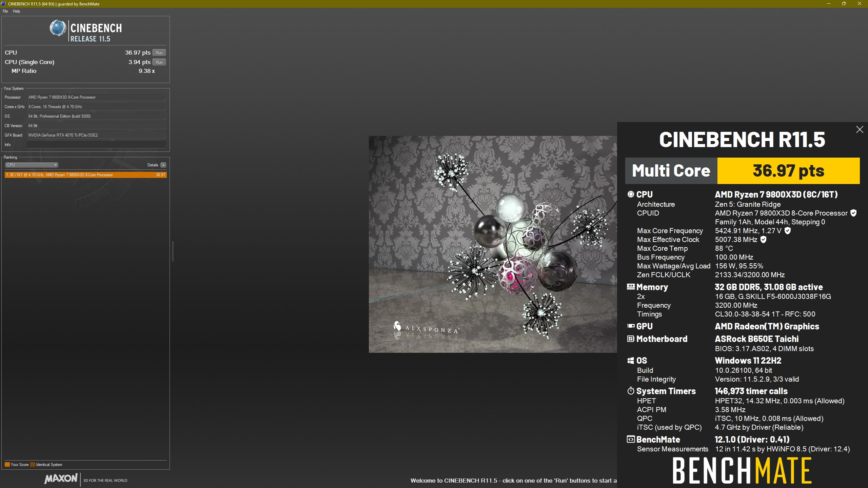Click the Motherboard section icon
868x488 pixels.
tap(631, 339)
